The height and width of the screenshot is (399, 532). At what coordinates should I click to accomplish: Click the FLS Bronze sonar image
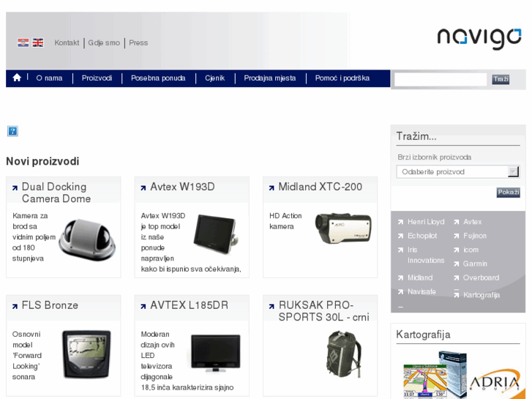point(86,354)
